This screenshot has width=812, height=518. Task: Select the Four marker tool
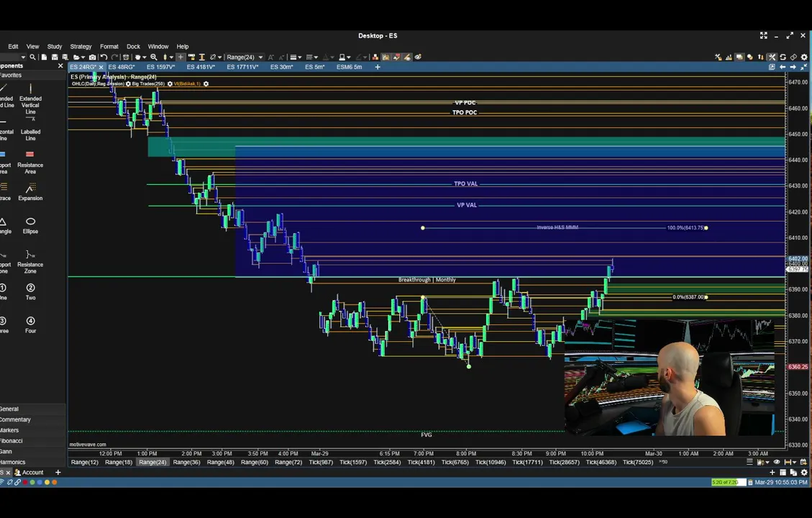click(30, 324)
